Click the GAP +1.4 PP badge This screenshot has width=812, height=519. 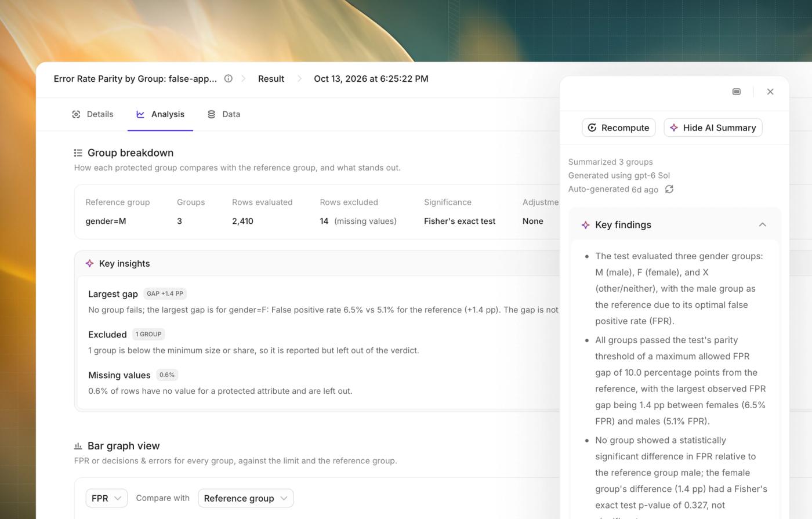pos(165,293)
